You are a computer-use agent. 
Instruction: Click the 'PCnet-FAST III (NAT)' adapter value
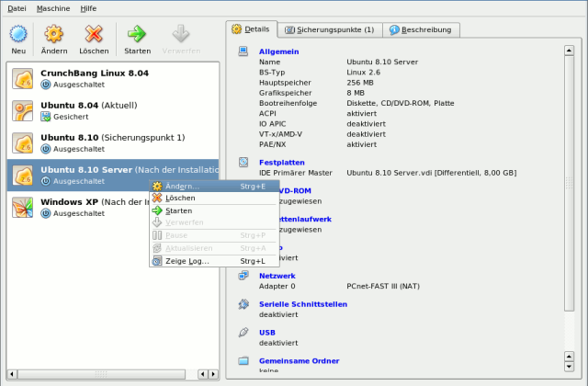pyautogui.click(x=383, y=286)
